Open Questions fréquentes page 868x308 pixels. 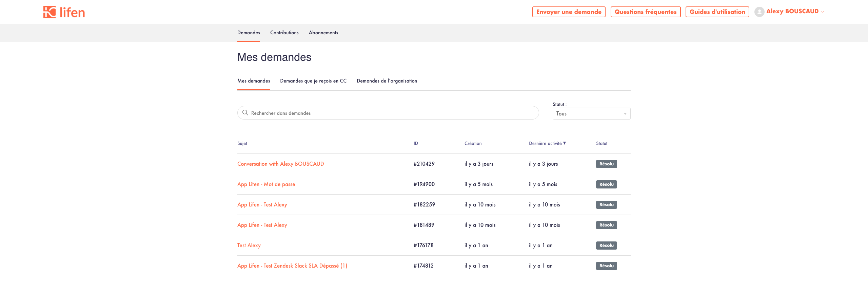click(x=645, y=12)
